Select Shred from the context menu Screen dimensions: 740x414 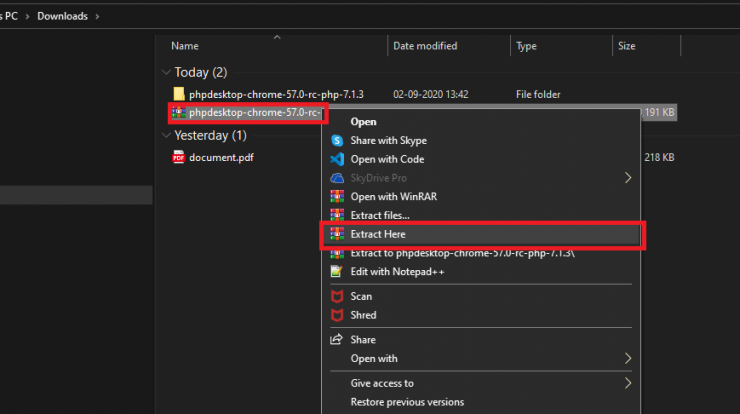tap(363, 315)
